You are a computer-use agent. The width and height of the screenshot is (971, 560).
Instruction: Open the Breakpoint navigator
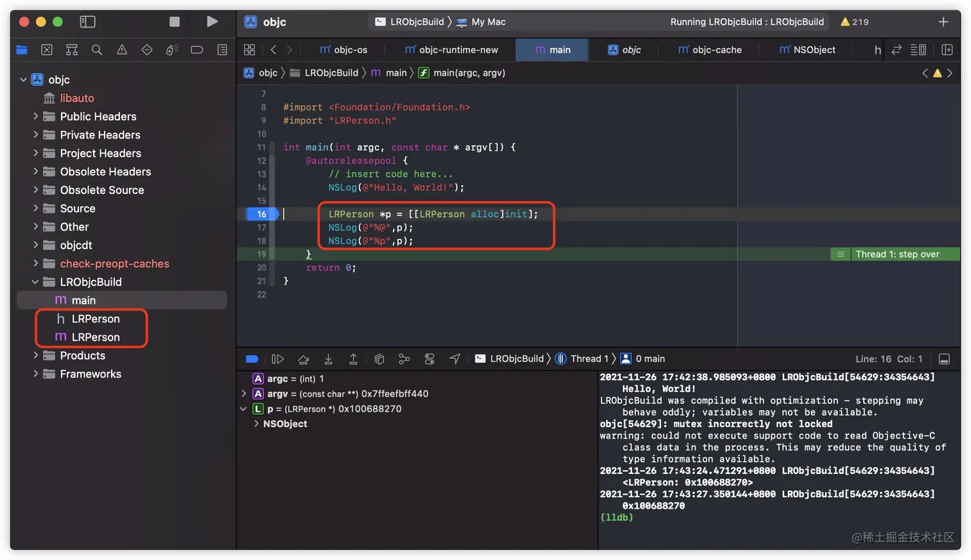click(x=197, y=49)
